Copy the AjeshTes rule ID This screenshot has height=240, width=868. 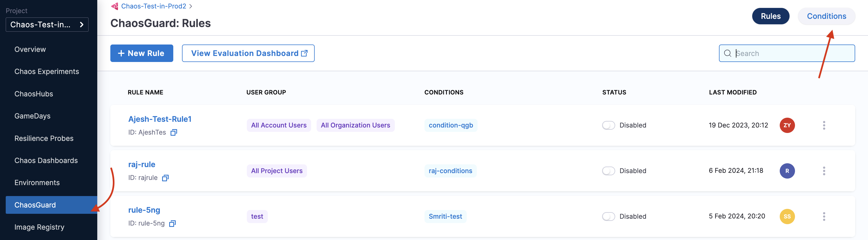(x=174, y=132)
